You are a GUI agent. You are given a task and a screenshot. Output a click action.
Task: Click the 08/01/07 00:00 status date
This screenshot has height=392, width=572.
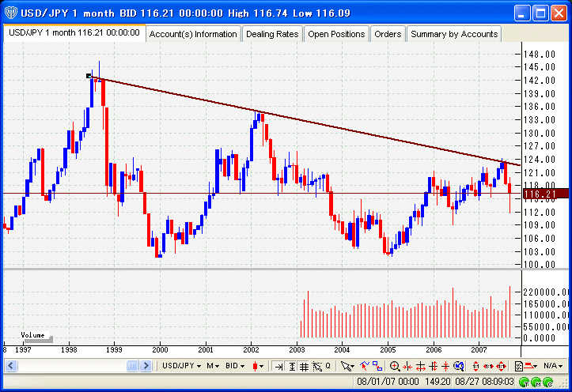pyautogui.click(x=388, y=382)
